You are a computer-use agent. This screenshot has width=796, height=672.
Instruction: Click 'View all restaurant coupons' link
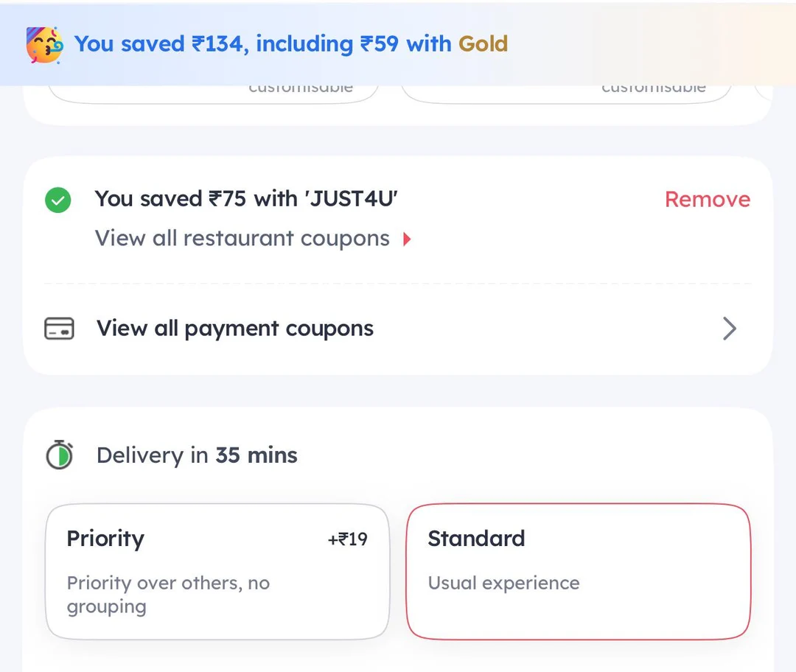242,239
